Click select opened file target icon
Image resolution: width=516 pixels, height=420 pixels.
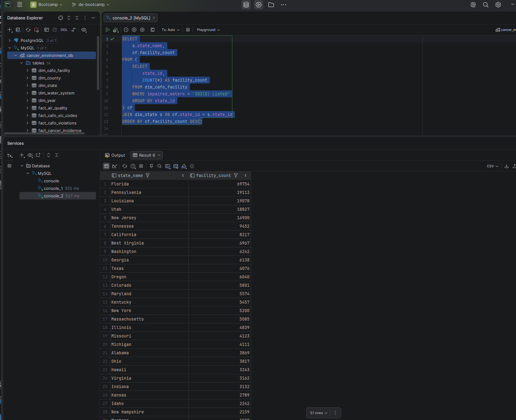click(x=61, y=18)
